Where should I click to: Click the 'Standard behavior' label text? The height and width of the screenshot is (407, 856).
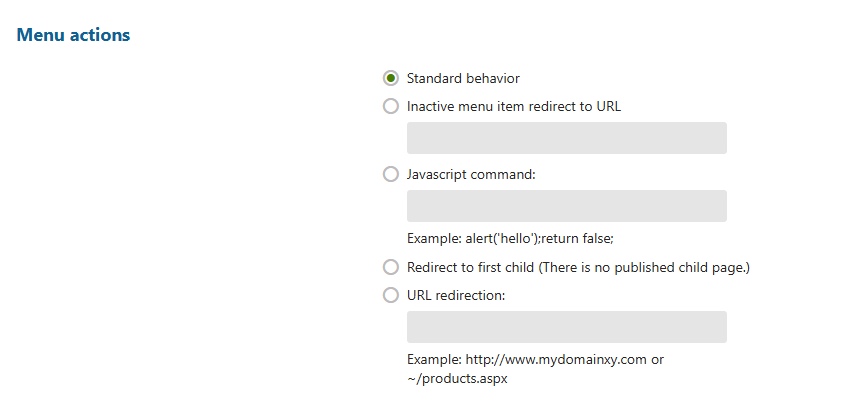463,78
